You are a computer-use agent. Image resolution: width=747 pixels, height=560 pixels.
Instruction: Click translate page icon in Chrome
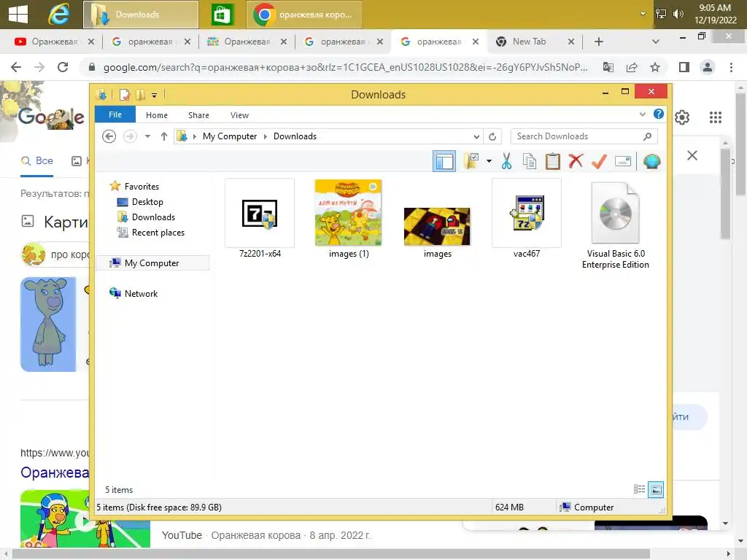coord(608,67)
